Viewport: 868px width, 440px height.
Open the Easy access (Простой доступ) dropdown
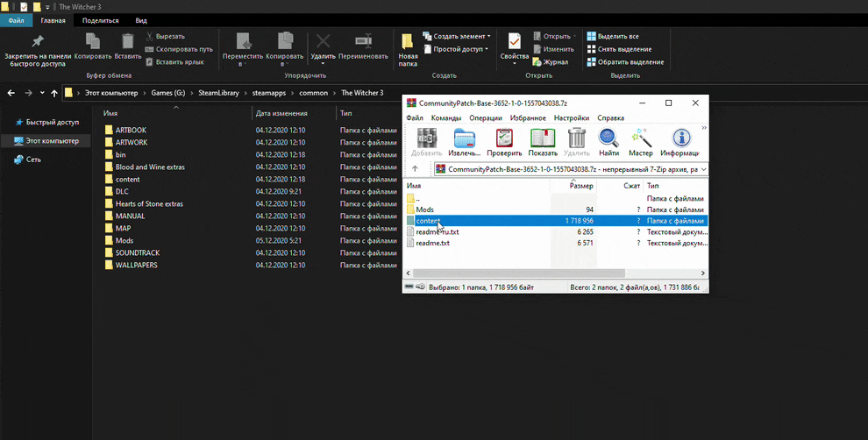coord(456,49)
